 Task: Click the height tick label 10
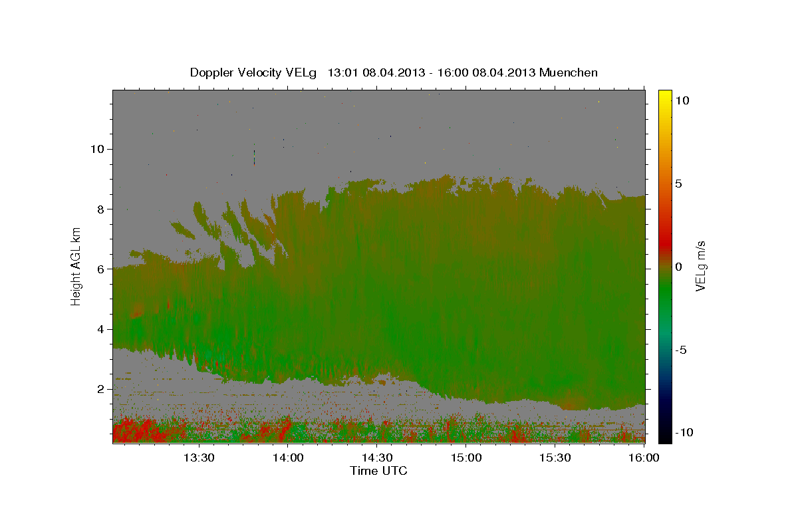coord(99,149)
